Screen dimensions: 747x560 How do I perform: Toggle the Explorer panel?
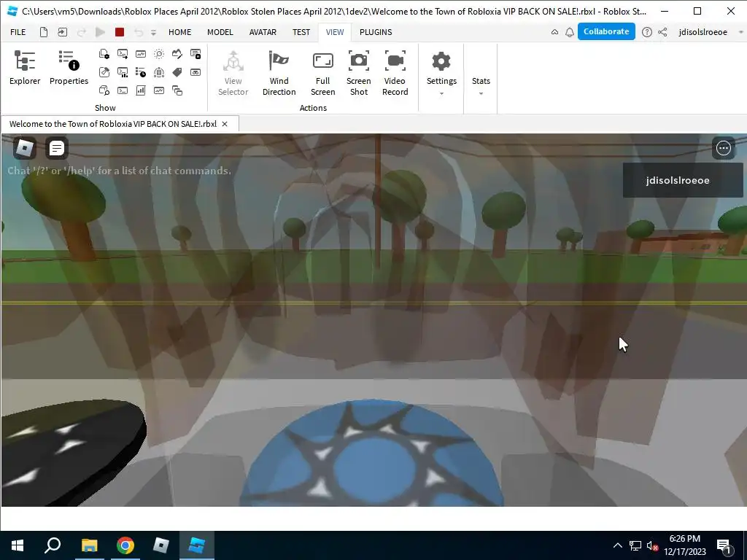pos(25,68)
